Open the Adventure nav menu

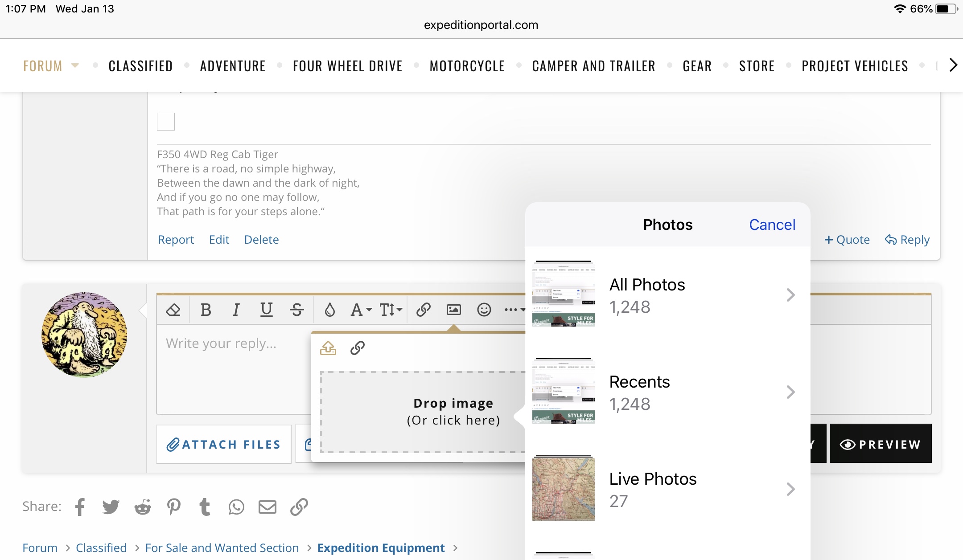[x=233, y=66]
